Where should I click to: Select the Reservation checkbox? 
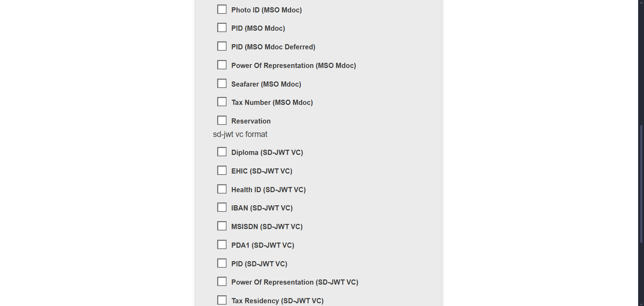click(x=222, y=120)
